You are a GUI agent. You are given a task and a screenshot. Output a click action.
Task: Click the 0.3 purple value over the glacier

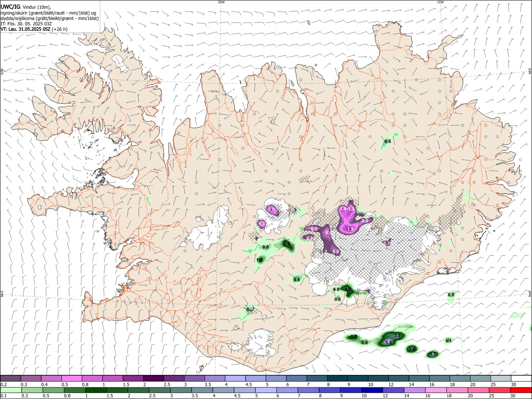387,243
